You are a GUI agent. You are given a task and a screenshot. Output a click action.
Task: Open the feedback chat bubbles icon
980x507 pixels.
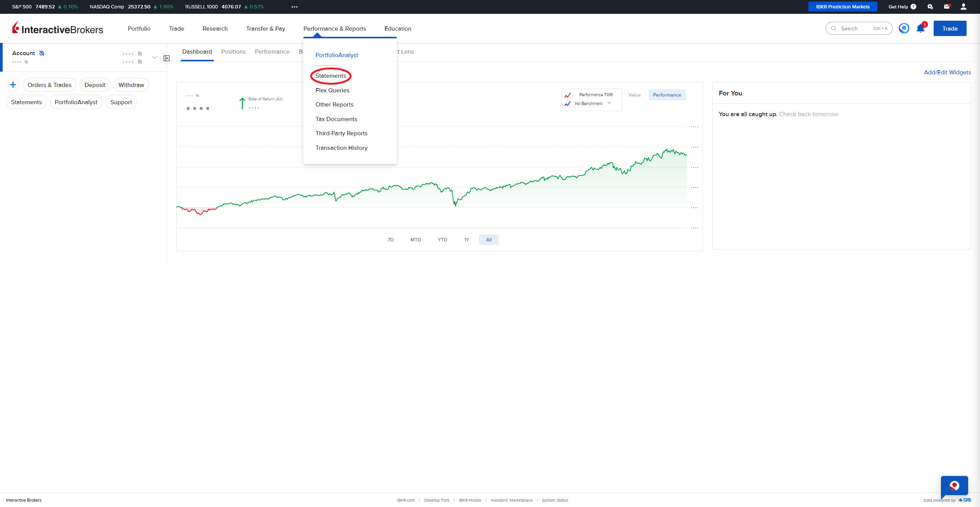click(x=930, y=7)
